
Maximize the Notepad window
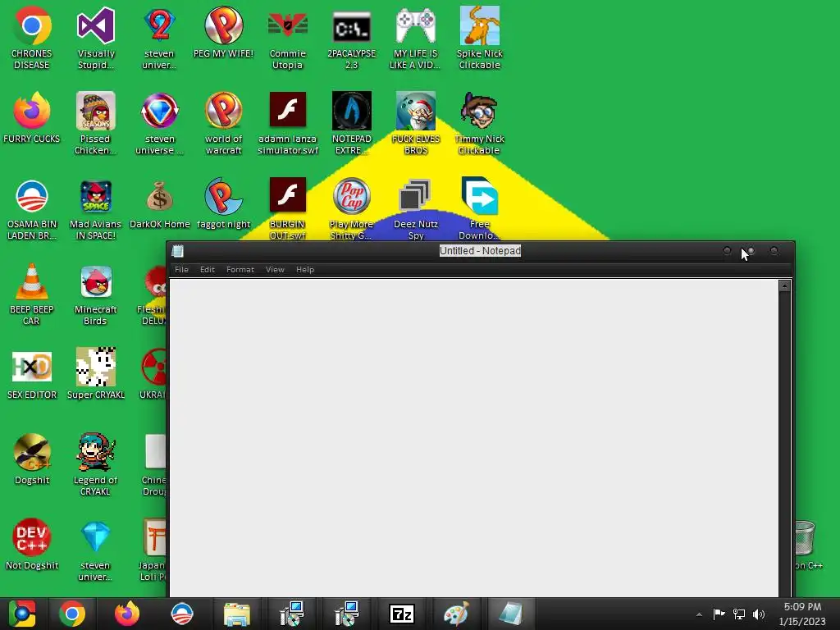751,251
